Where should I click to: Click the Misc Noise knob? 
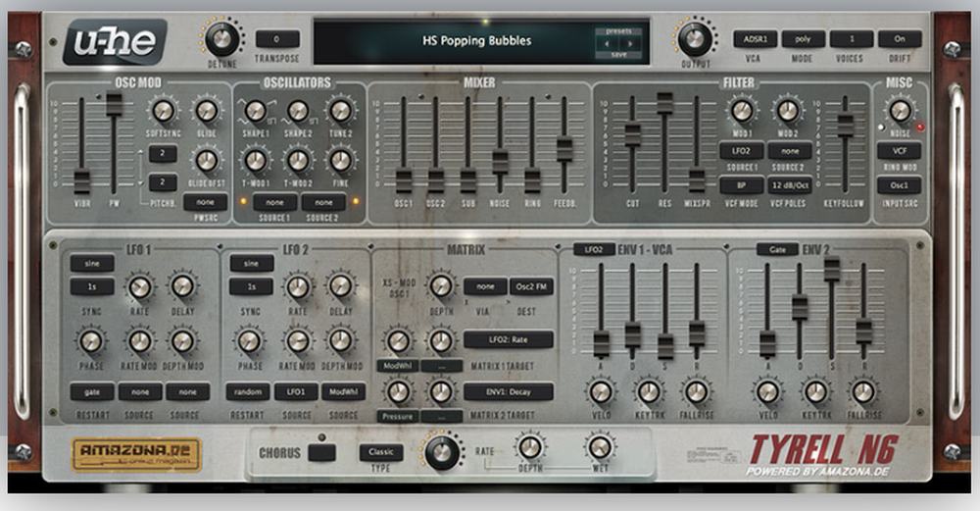point(900,111)
